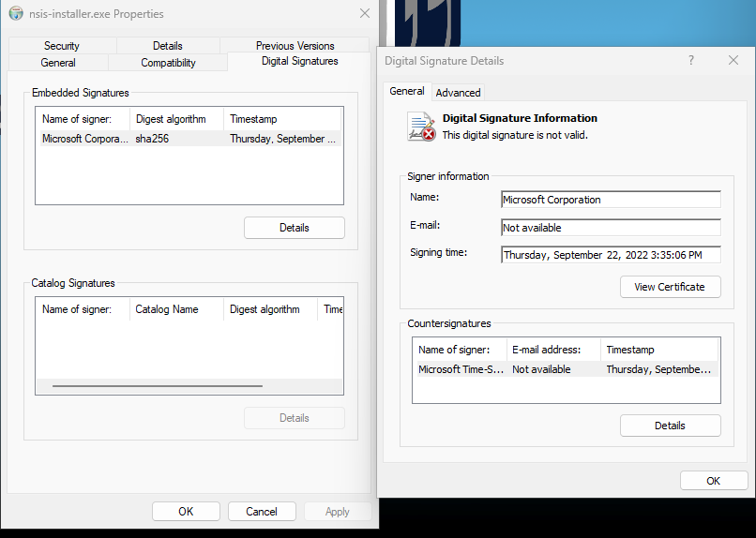Click the E-mail field showing Not available
This screenshot has width=756, height=538.
(x=611, y=228)
